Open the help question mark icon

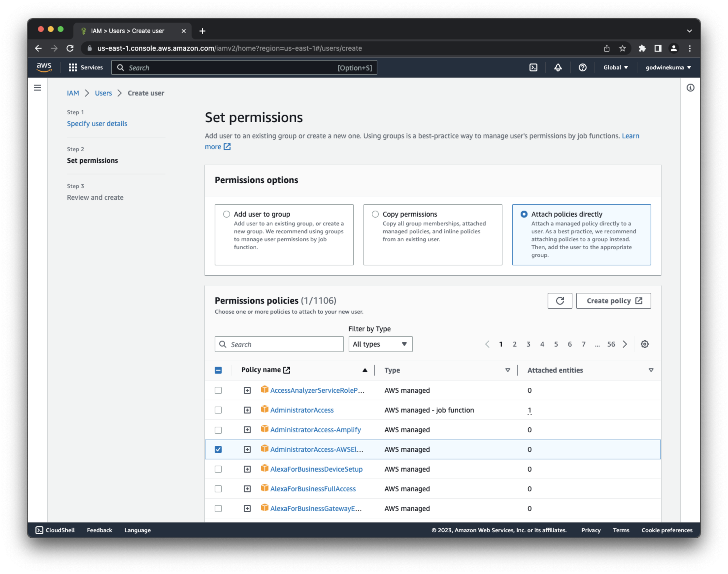(x=582, y=67)
